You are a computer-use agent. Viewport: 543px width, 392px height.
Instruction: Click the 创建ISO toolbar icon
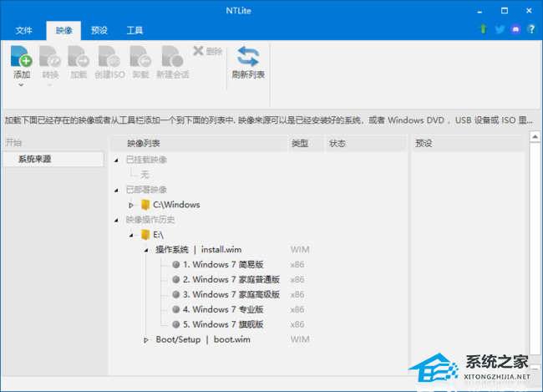(109, 56)
